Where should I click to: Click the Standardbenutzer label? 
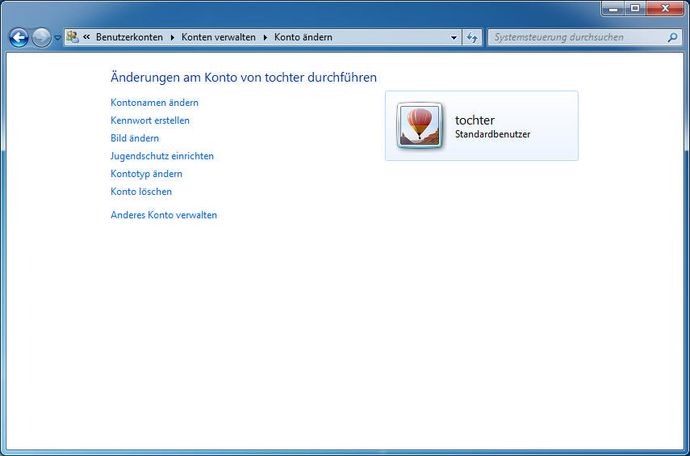coord(492,134)
